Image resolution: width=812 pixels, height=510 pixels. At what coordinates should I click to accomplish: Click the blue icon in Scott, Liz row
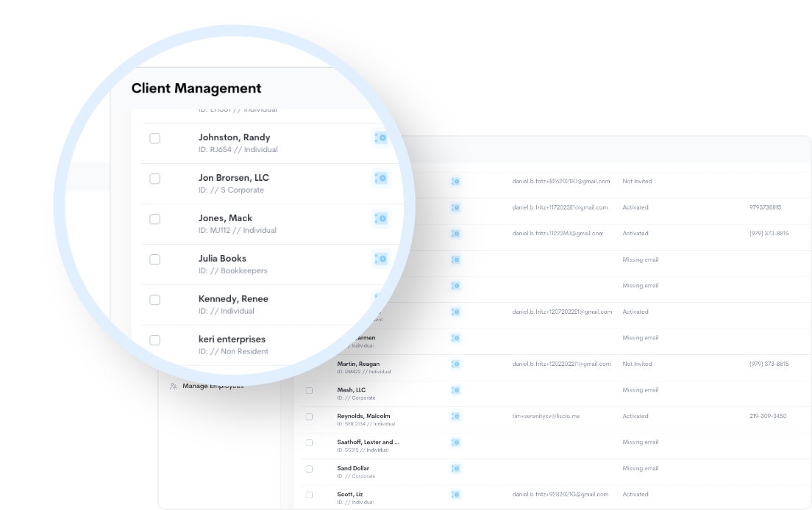pos(455,495)
